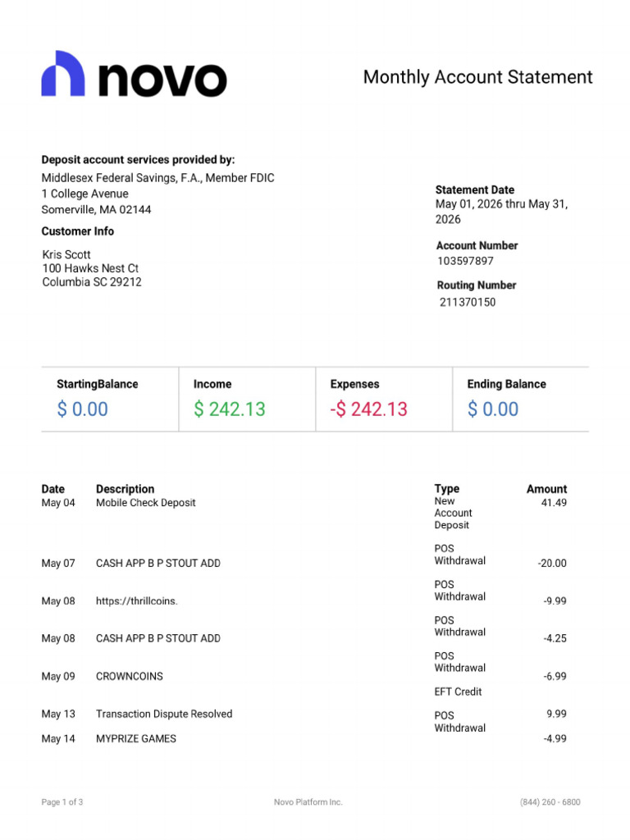This screenshot has height=840, width=630.
Task: Click the Page 1 of 3 footer label
Action: point(62,802)
